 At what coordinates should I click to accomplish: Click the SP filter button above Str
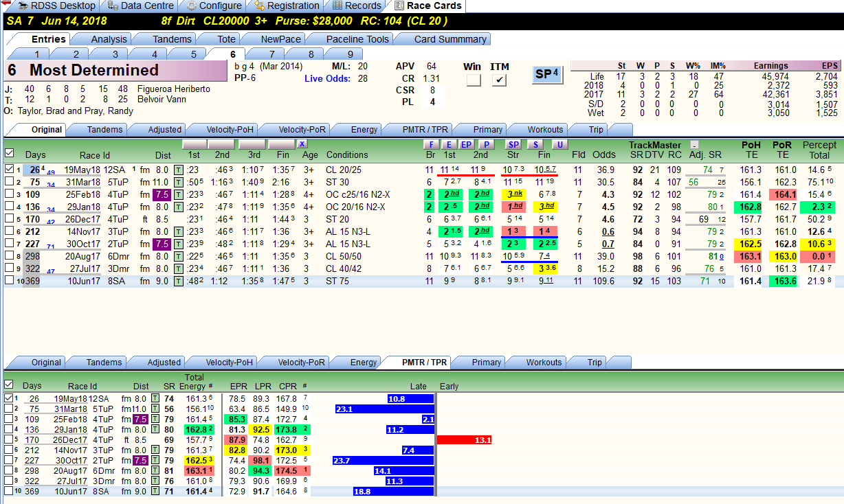tap(514, 144)
